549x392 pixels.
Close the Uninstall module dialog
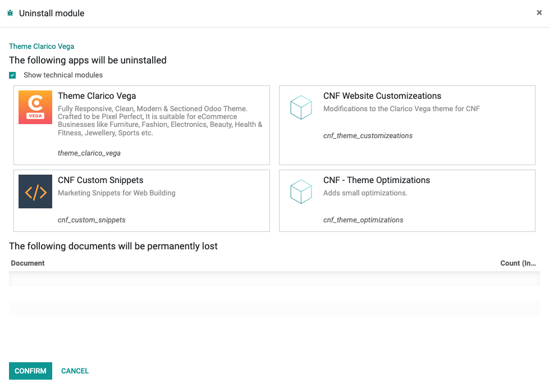tap(539, 12)
